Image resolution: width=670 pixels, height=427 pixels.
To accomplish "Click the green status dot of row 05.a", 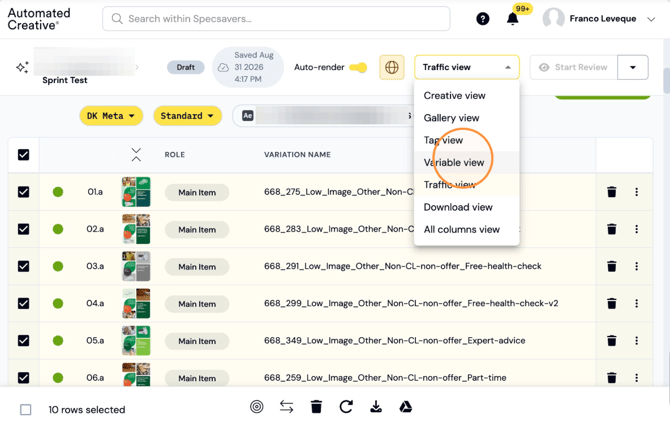I will click(58, 341).
